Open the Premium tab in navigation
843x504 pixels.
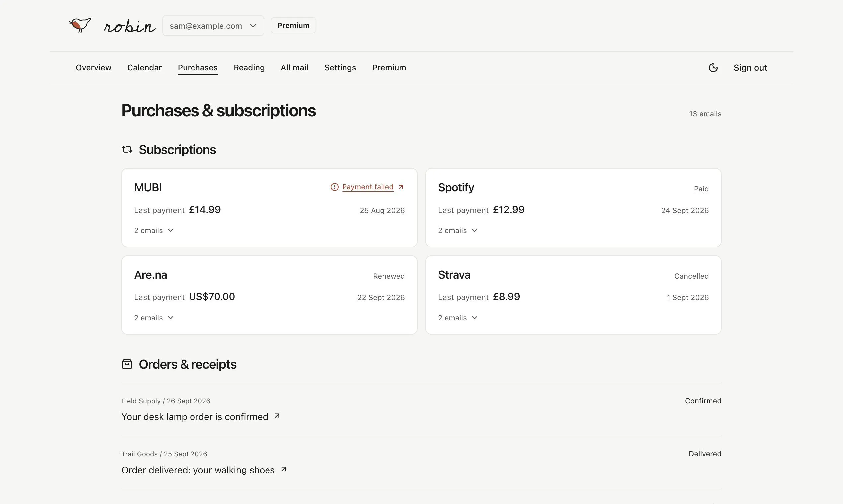click(x=389, y=68)
